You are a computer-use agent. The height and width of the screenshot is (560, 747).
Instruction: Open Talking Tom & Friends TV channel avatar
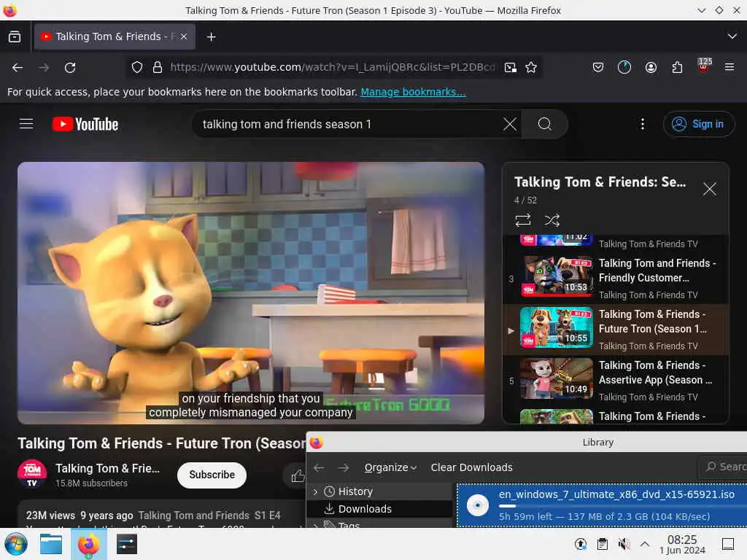pos(32,475)
